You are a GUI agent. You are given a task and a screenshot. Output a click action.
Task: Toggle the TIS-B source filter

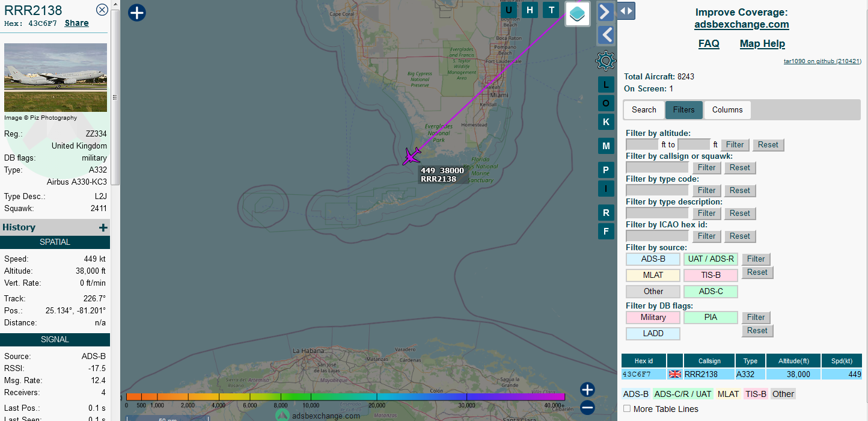pos(711,275)
